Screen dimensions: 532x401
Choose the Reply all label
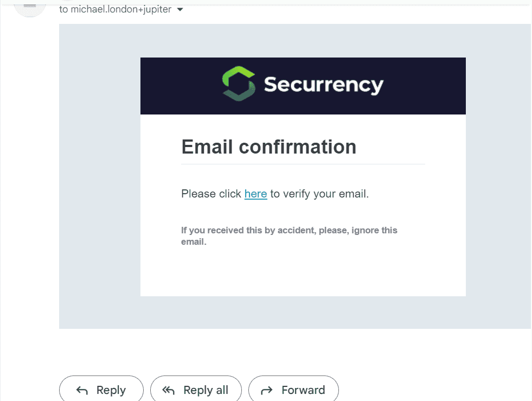[206, 390]
